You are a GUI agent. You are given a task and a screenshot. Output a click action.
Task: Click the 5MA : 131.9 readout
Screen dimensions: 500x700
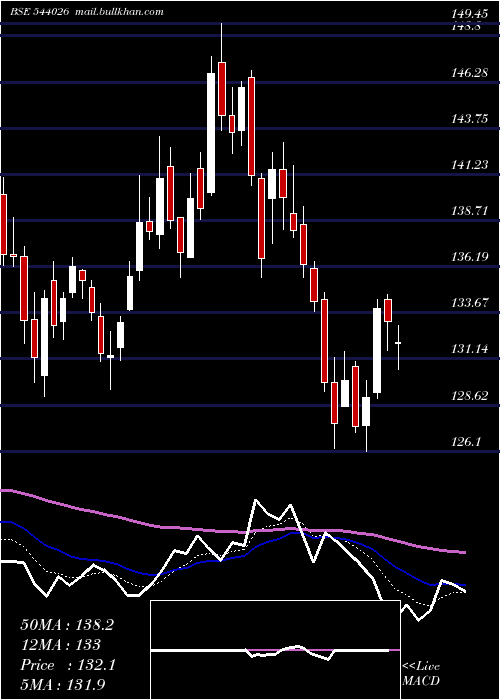64,685
